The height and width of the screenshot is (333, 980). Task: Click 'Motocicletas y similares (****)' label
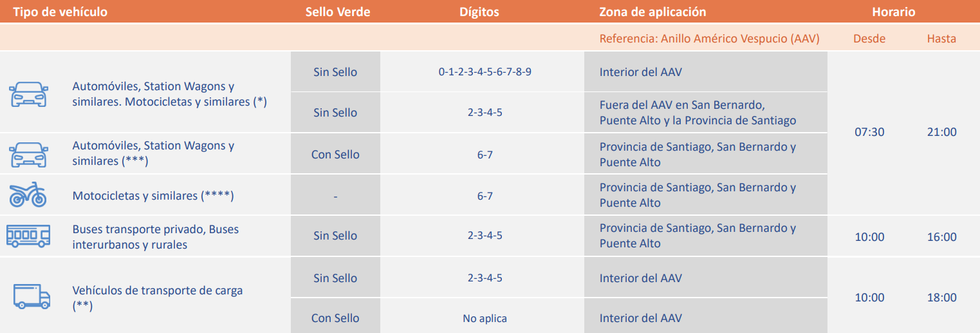pyautogui.click(x=153, y=195)
